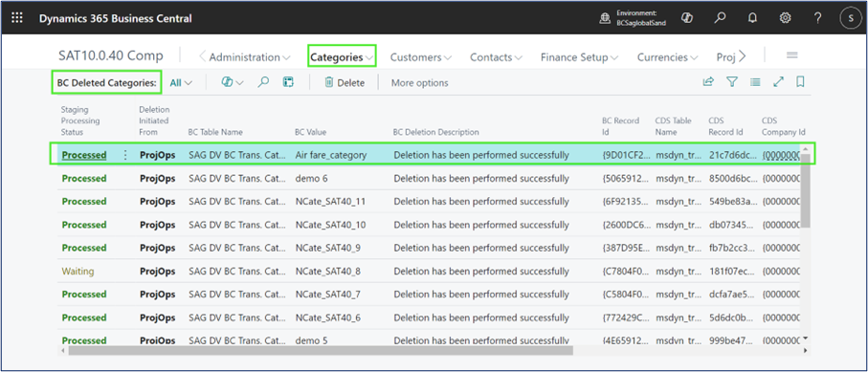Search the list with magnifier icon
The height and width of the screenshot is (372, 868).
tap(263, 82)
